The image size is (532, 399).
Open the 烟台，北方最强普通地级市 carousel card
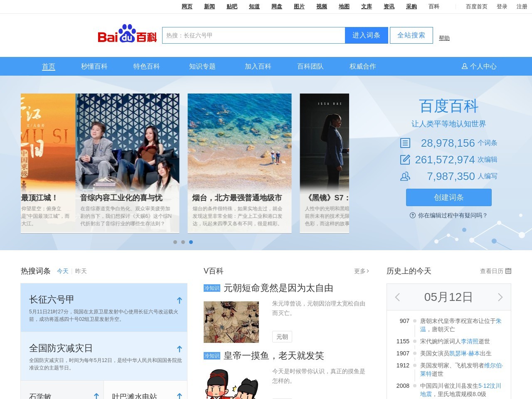click(239, 163)
